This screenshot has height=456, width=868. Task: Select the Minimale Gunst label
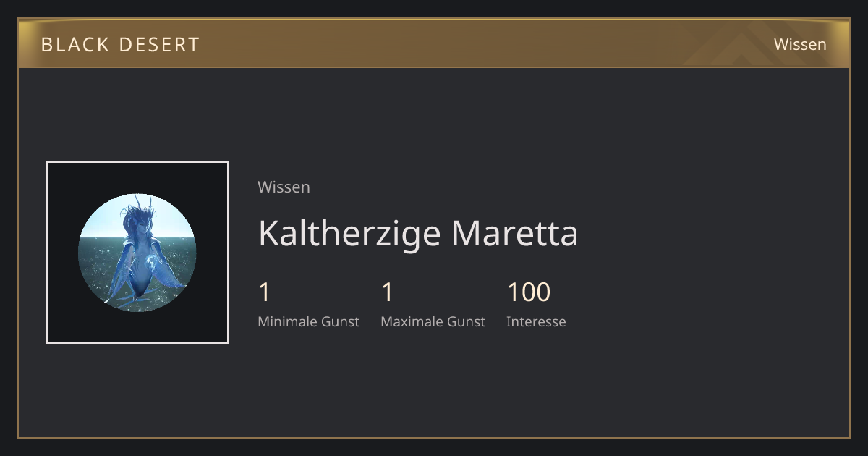click(x=308, y=321)
